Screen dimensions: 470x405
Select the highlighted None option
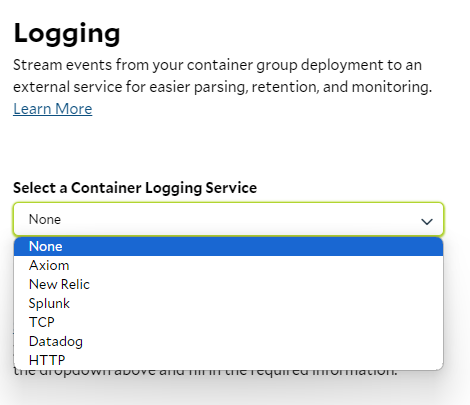coord(228,247)
